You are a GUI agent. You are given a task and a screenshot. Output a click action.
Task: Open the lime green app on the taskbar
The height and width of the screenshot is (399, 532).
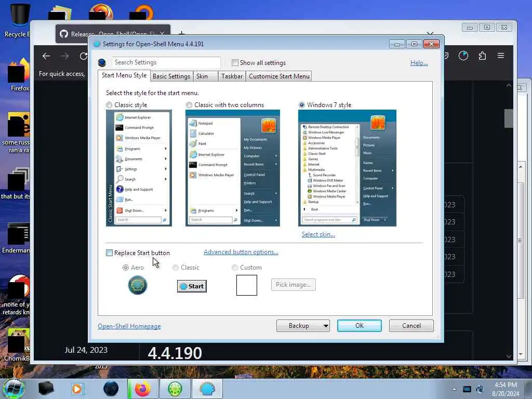tap(175, 389)
